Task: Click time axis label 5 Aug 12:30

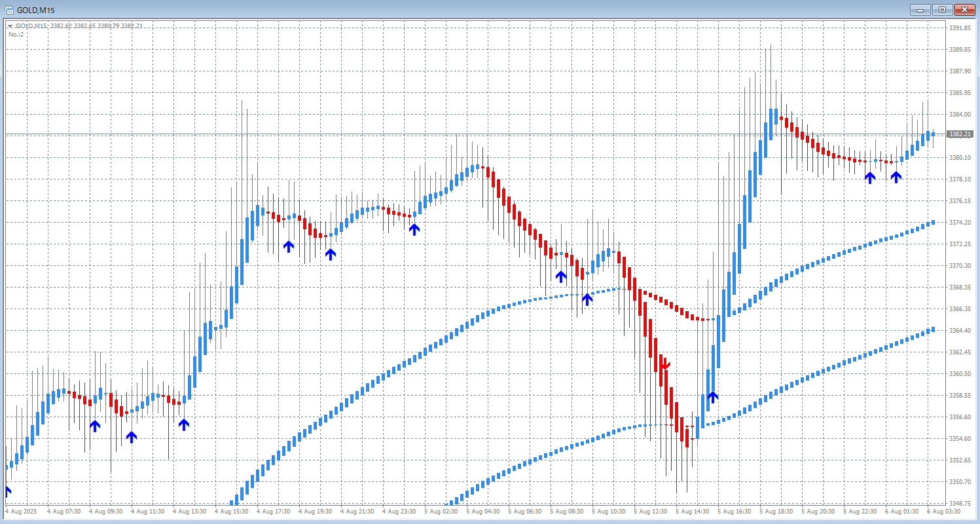Action: (x=650, y=512)
